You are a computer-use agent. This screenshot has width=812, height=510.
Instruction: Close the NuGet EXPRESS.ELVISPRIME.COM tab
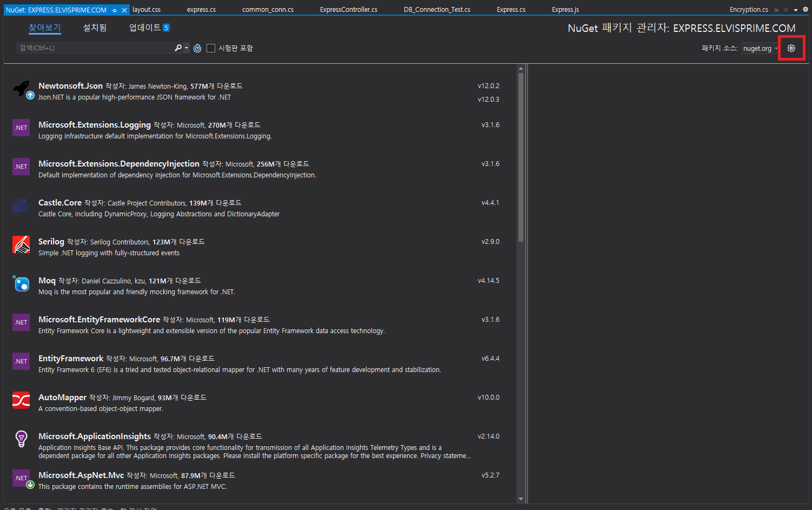coord(124,10)
